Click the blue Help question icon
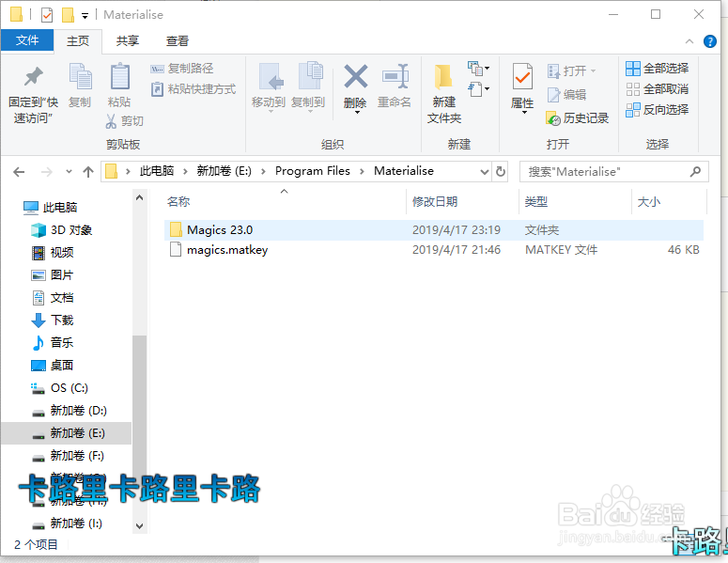This screenshot has height=563, width=728. [710, 41]
